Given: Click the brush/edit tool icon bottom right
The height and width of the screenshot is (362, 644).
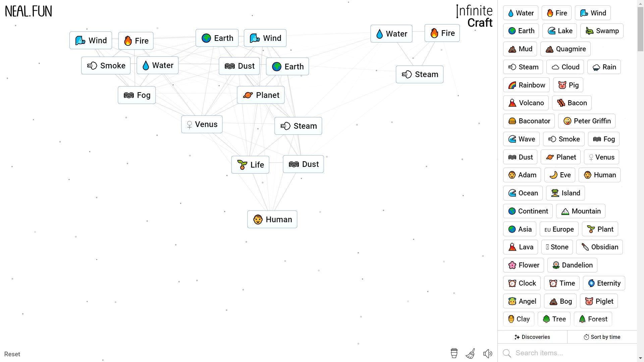Looking at the screenshot, I should [470, 354].
